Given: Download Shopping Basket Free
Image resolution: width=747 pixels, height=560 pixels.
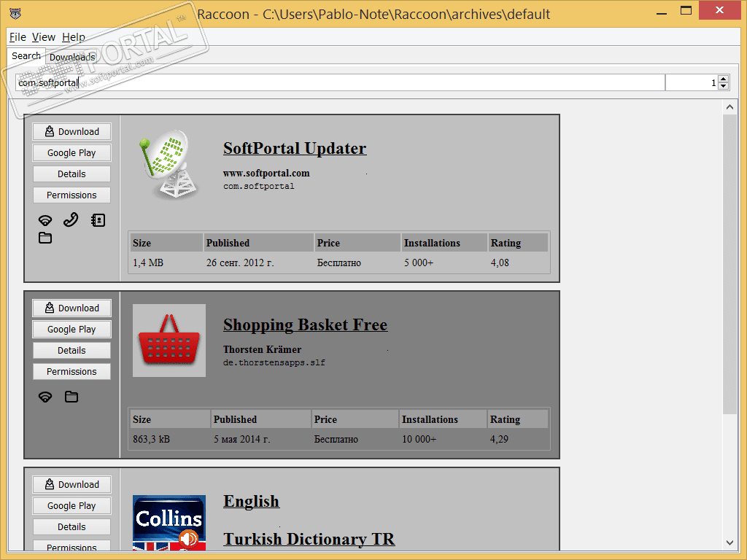Looking at the screenshot, I should click(x=71, y=308).
